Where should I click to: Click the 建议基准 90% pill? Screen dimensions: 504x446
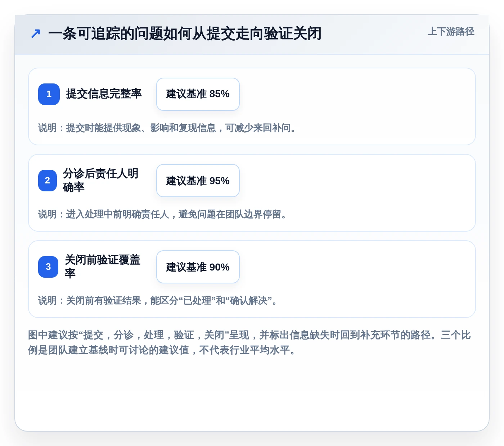coord(198,267)
